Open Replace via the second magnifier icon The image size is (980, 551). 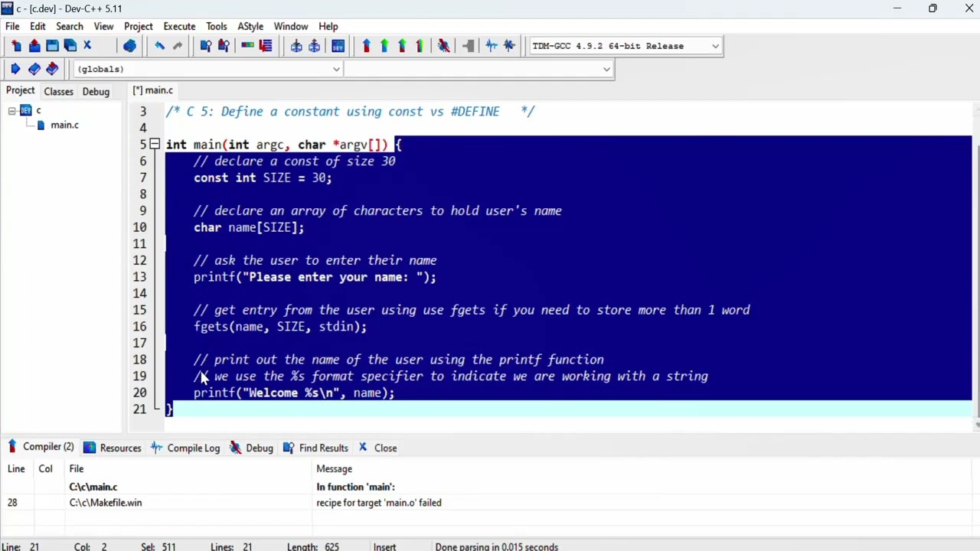pos(223,46)
